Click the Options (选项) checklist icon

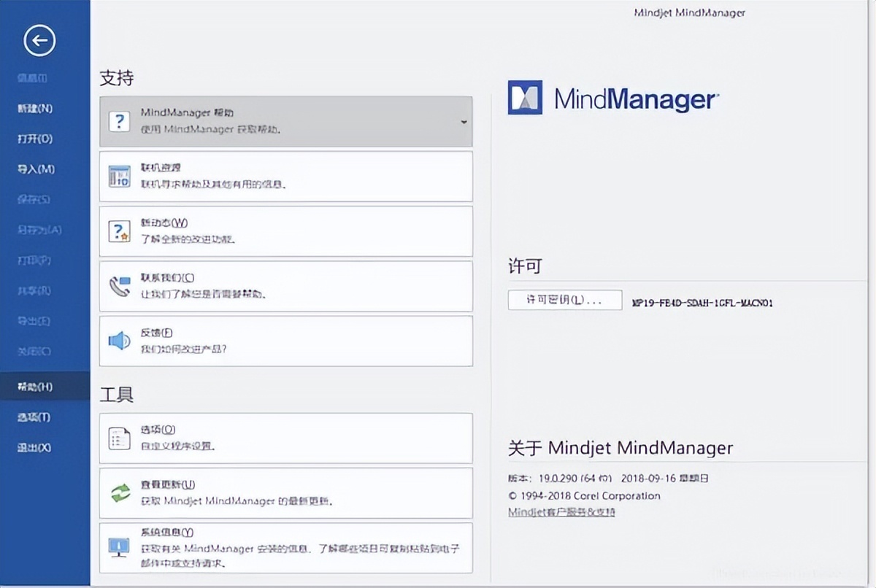[x=119, y=438]
